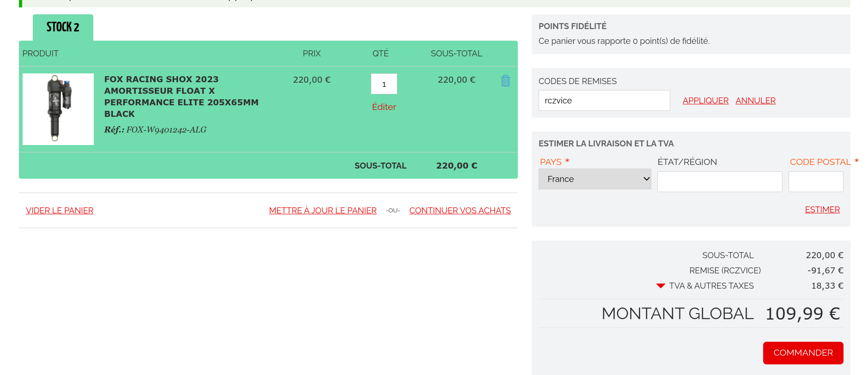Click the Éditer link under quantity
Viewport: 868px width, 375px height.
click(x=384, y=107)
